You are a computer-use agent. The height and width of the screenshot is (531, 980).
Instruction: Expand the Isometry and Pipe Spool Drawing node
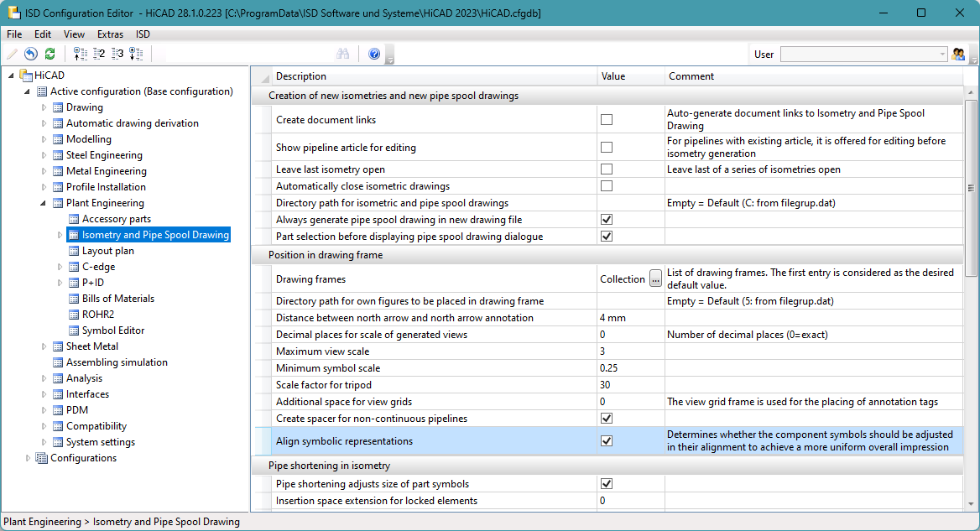coord(60,235)
